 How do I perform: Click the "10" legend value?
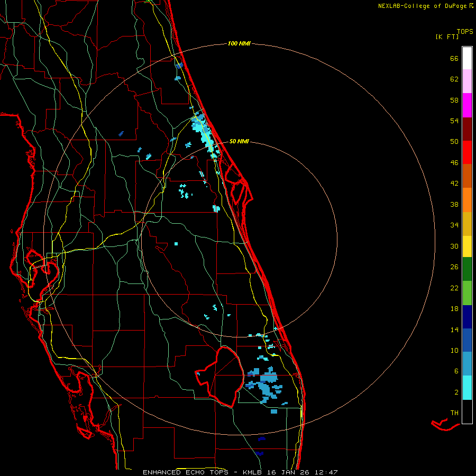(x=454, y=350)
